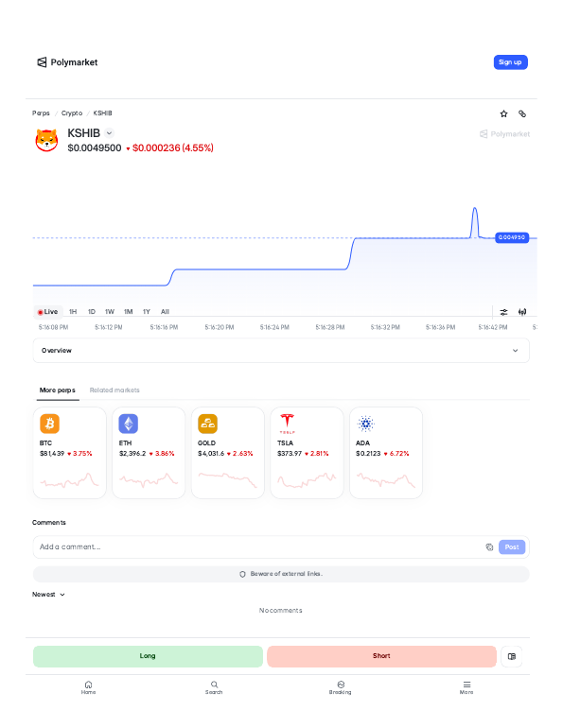Select the 1W chart range
This screenshot has width=563, height=728.
110,312
